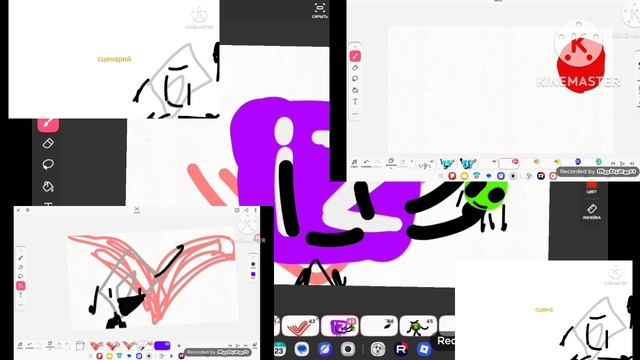
Task: Select the fill bucket in the top-right window
Action: (x=355, y=90)
